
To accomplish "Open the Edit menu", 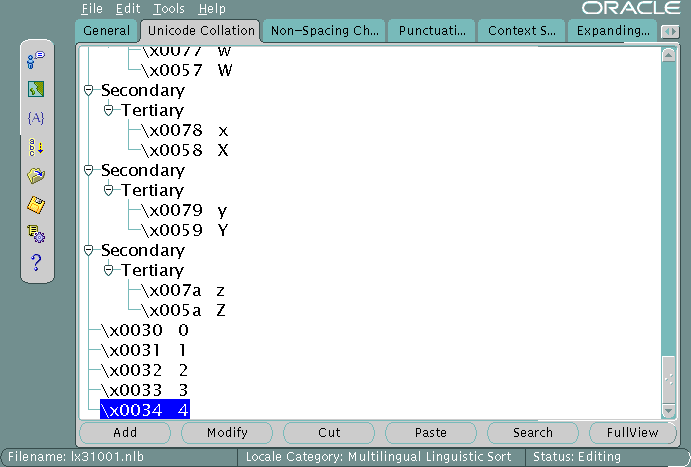I will [x=128, y=8].
